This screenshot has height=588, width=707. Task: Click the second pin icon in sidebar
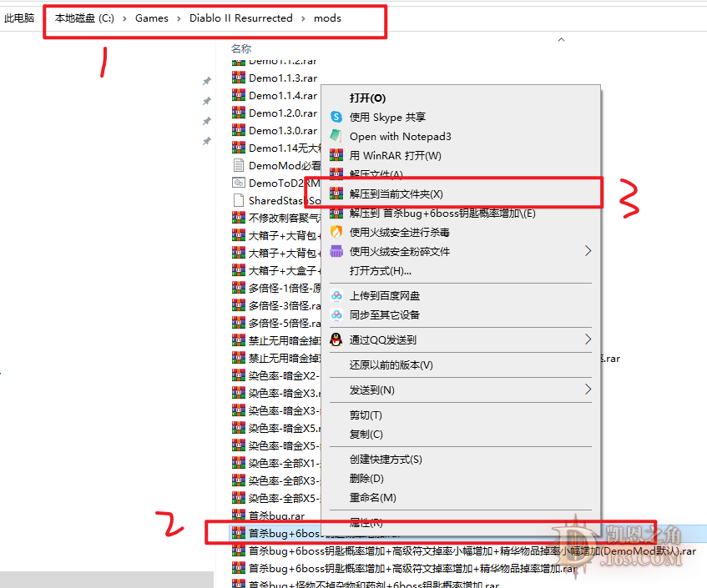click(206, 101)
